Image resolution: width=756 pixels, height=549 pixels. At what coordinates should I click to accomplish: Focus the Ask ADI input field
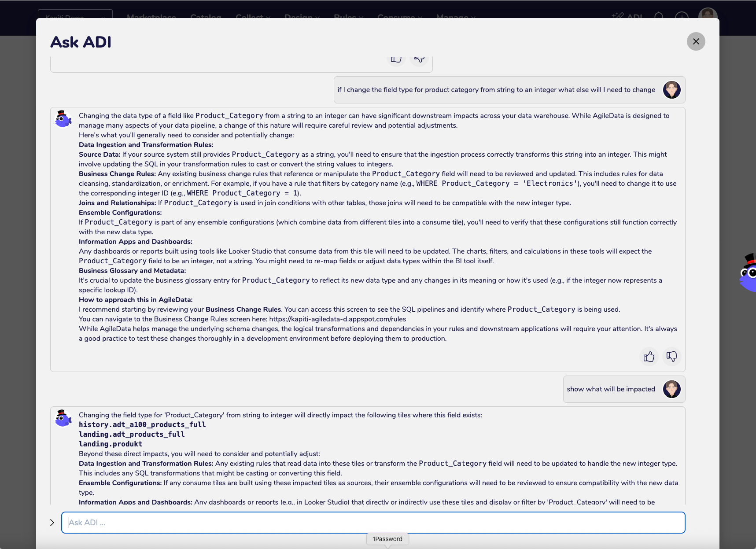(x=373, y=523)
